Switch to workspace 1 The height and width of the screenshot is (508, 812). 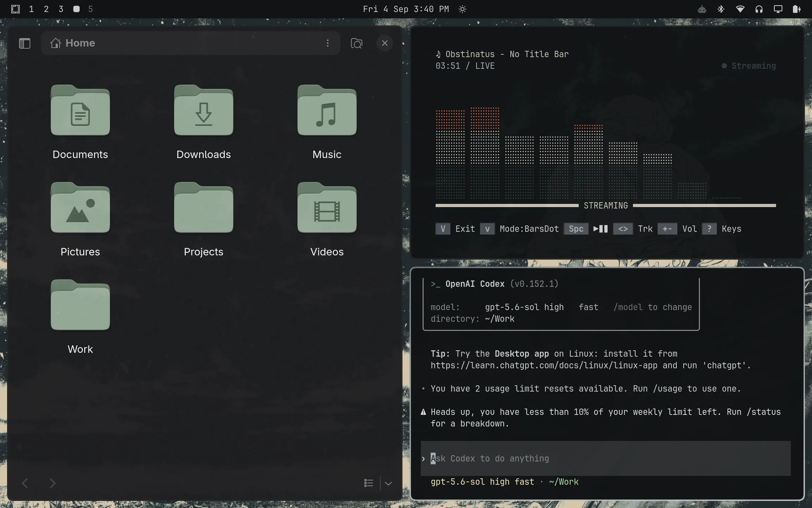pyautogui.click(x=31, y=9)
